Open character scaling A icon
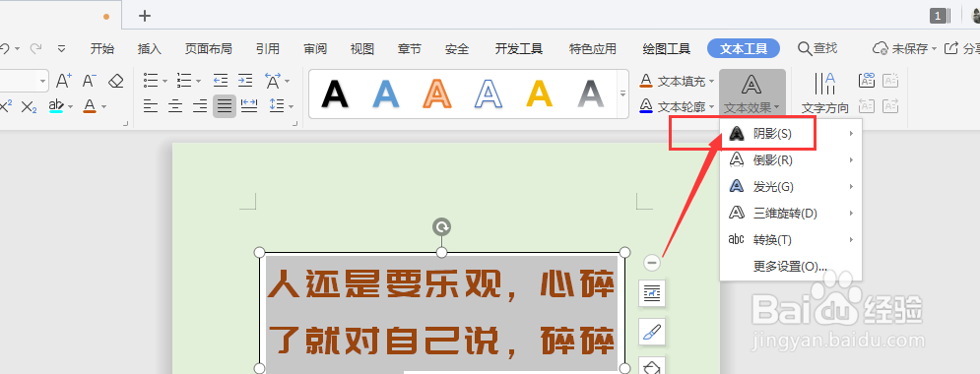This screenshot has width=980, height=374. pos(273,81)
